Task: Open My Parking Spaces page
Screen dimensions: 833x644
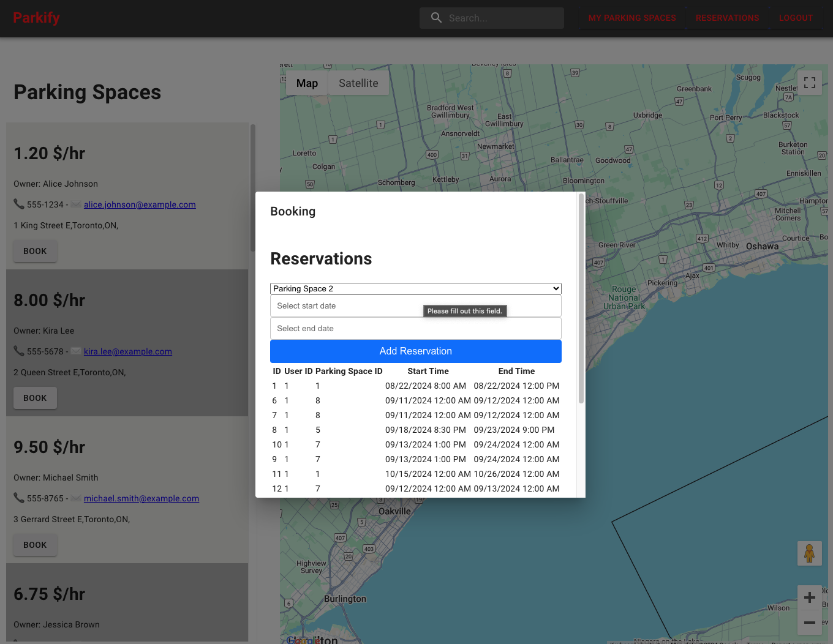Action: point(632,18)
